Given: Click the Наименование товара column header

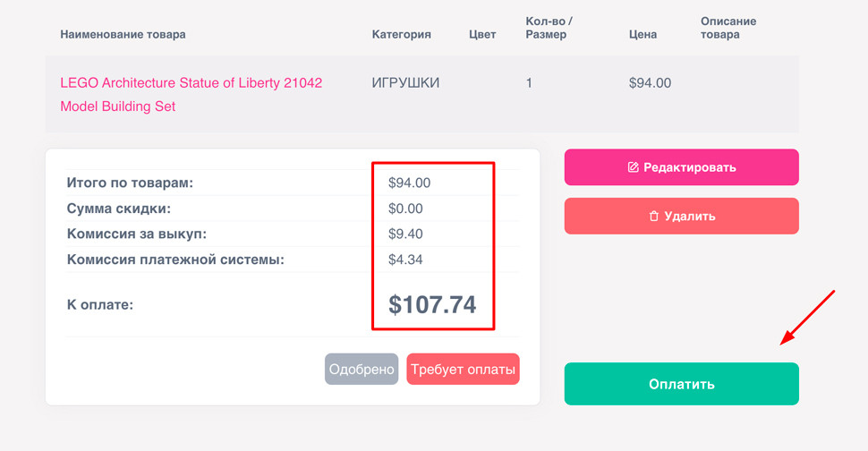Looking at the screenshot, I should click(x=123, y=34).
